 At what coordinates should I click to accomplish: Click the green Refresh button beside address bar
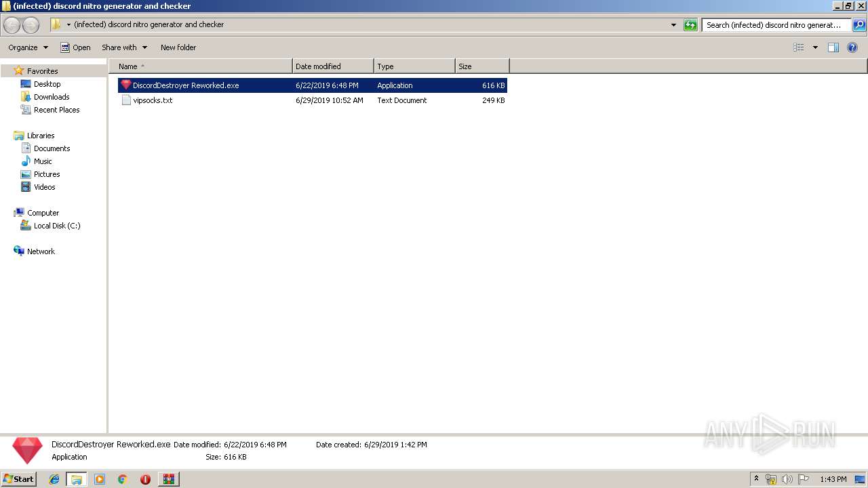tap(690, 25)
